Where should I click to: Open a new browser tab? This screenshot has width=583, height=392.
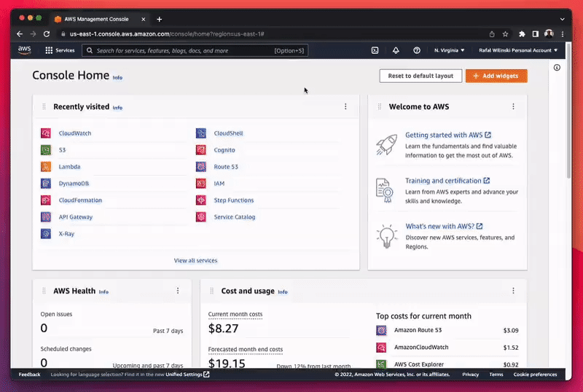click(x=159, y=20)
